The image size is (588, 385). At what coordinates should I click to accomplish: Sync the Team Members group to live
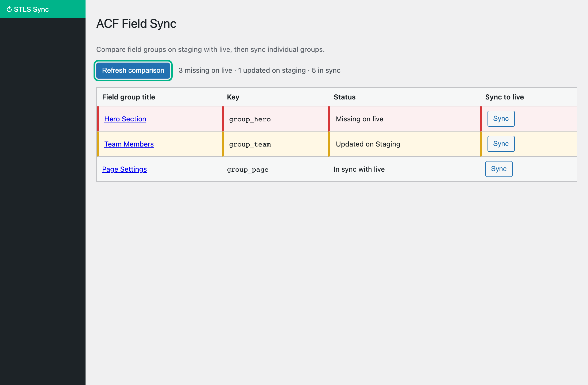501,144
